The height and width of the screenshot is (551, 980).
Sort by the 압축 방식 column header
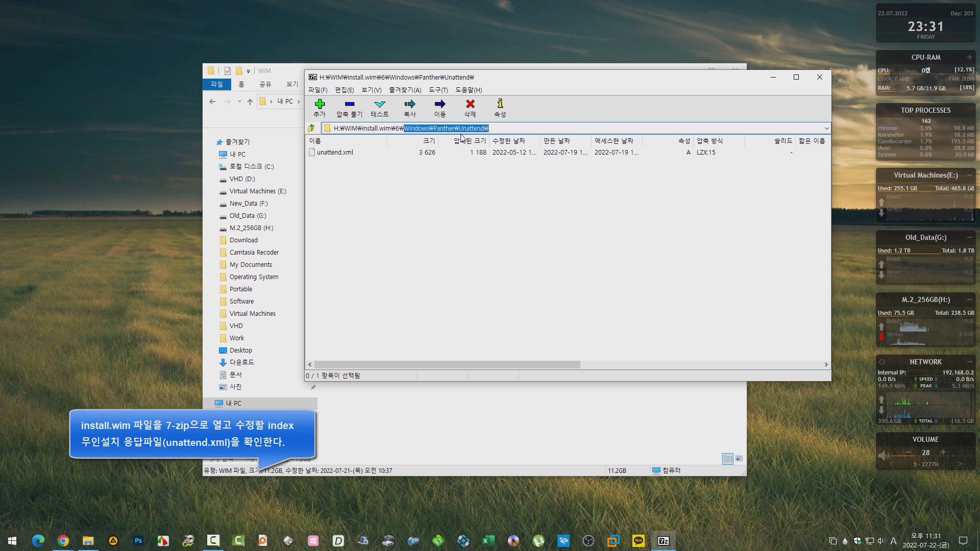[719, 141]
